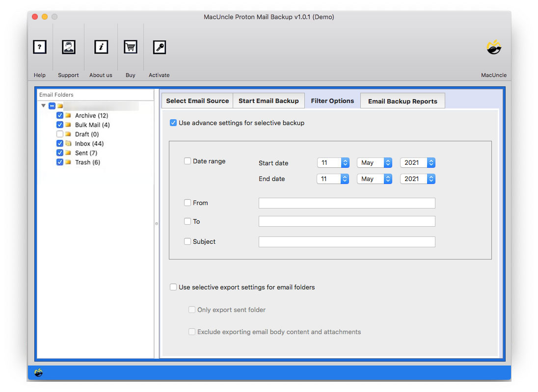The image size is (538, 392).
Task: Open the Email Backup Reports tab
Action: coord(403,101)
